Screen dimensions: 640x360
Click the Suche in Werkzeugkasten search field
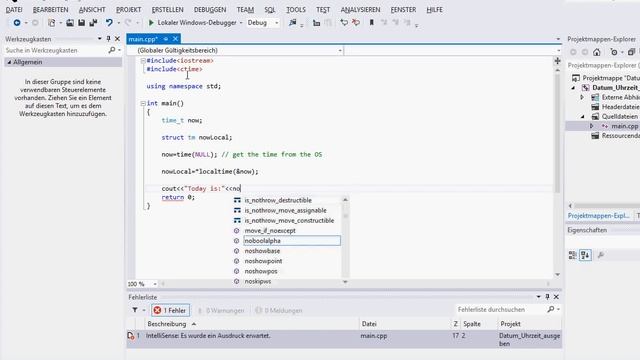pyautogui.click(x=56, y=50)
